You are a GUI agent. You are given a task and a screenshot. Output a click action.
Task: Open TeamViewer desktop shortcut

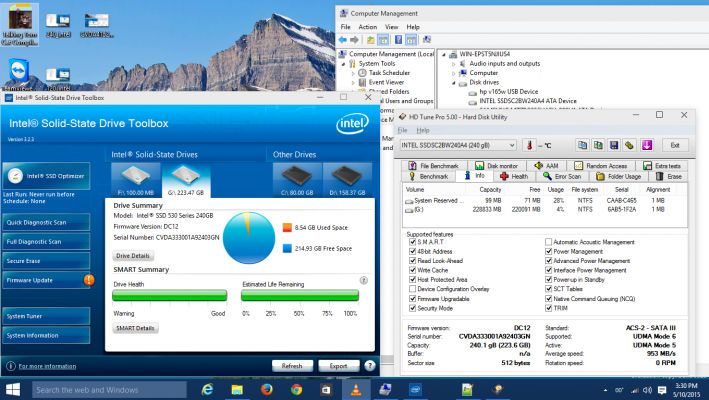(x=19, y=75)
